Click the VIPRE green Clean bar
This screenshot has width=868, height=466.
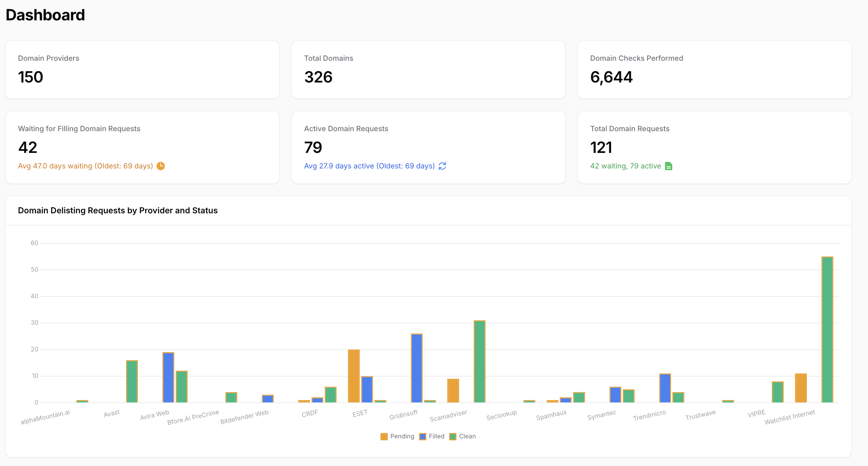click(x=778, y=392)
